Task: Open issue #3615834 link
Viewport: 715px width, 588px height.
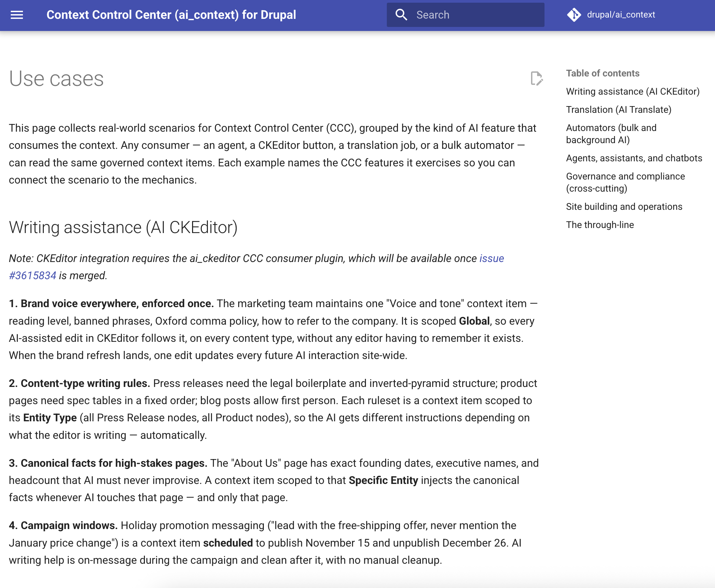Action: pos(256,267)
